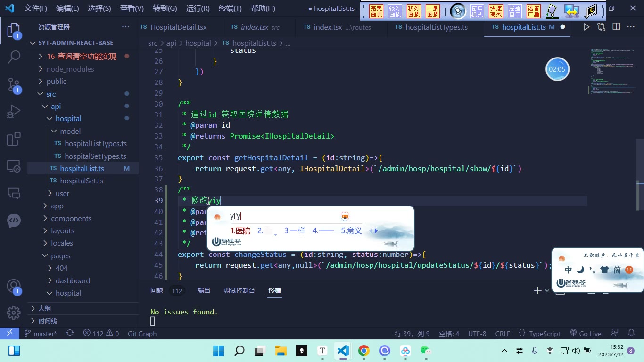Open the Search view in activity bar
The height and width of the screenshot is (362, 644).
(x=14, y=57)
